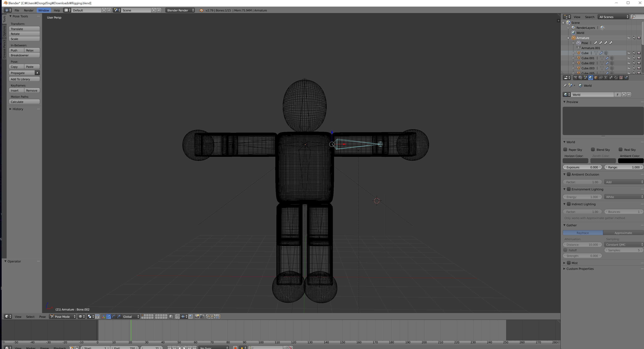644x349 pixels.
Task: Select the translate manipulator arrow icon
Action: point(108,316)
